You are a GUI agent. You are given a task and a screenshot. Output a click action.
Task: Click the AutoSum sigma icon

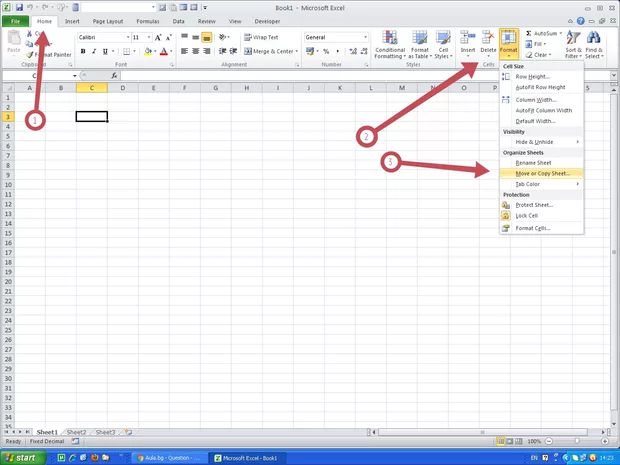click(529, 33)
